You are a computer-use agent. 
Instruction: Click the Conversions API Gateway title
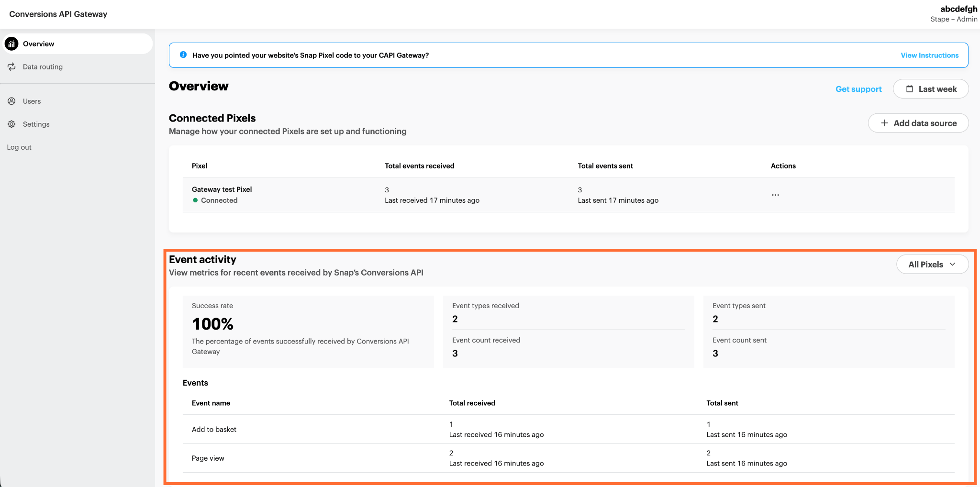click(x=58, y=14)
